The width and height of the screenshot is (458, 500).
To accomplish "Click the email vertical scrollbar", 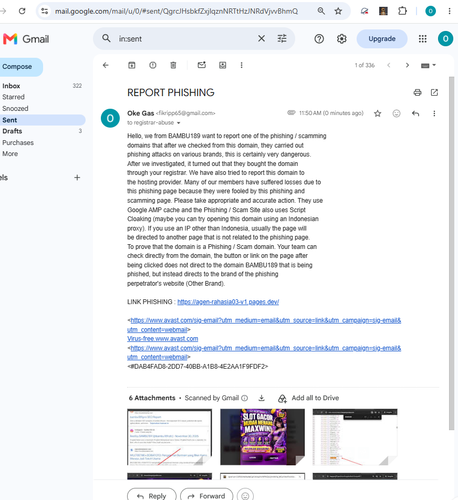I will click(x=451, y=253).
